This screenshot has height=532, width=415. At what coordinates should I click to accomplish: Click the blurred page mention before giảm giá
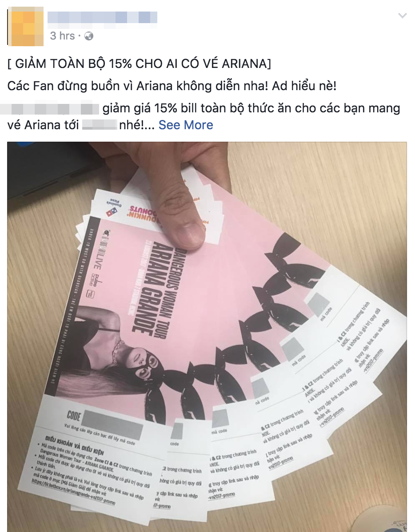pyautogui.click(x=50, y=108)
